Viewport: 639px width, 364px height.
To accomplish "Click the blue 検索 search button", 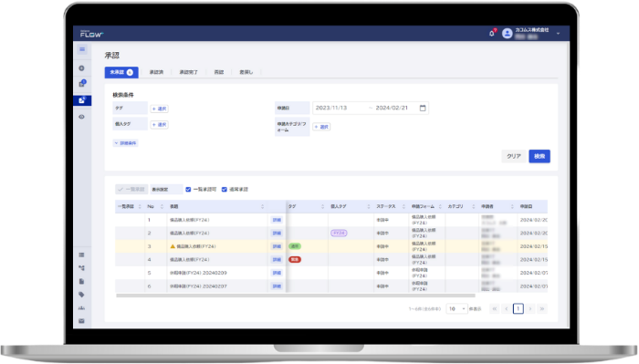I will 539,156.
